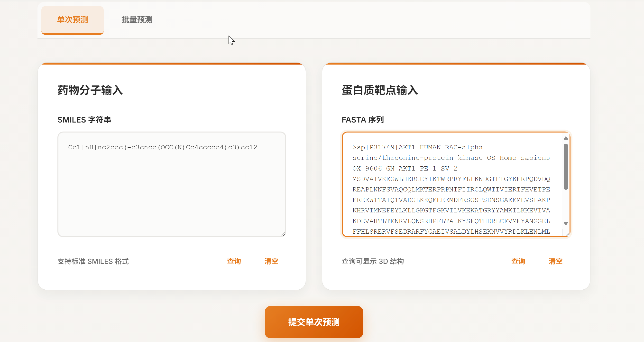Click the 蛋白质靶点输入 heading
This screenshot has height=342, width=644.
point(379,90)
